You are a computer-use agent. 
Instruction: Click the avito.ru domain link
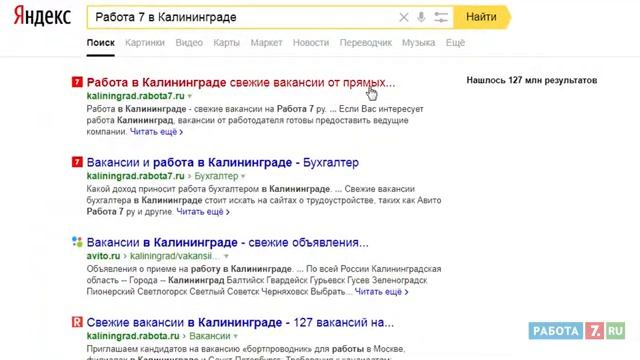(103, 256)
